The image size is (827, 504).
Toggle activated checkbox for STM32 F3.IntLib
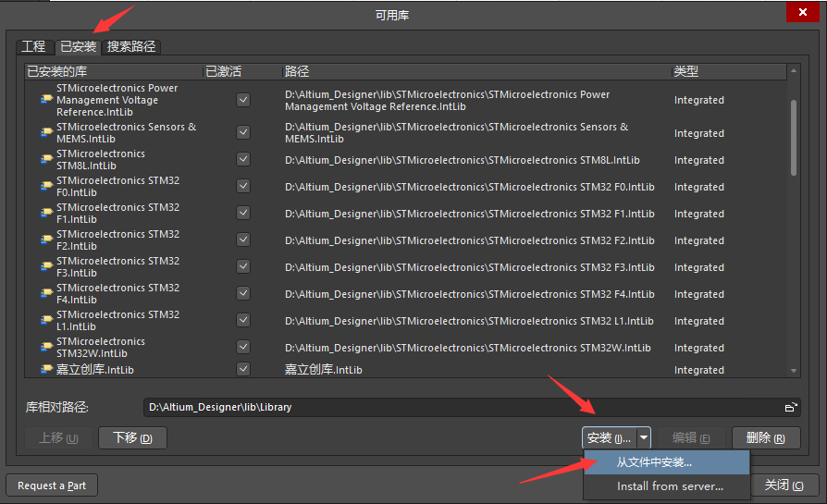pos(243,266)
